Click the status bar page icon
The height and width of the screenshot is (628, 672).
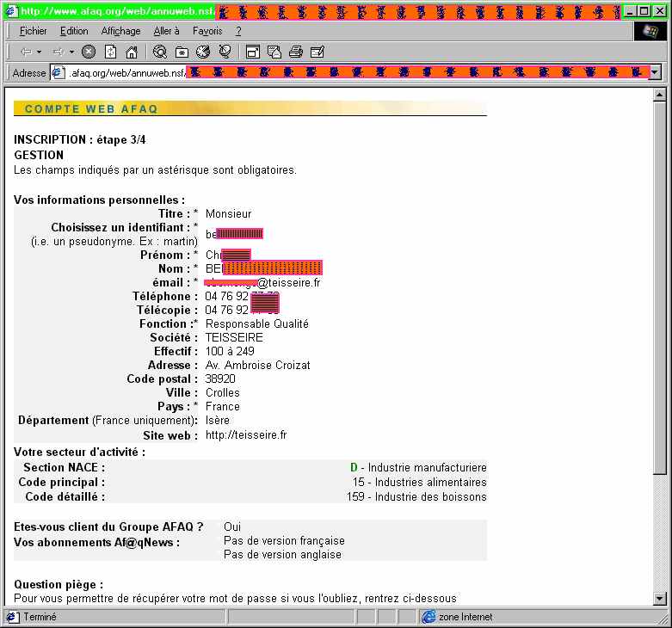[12, 617]
